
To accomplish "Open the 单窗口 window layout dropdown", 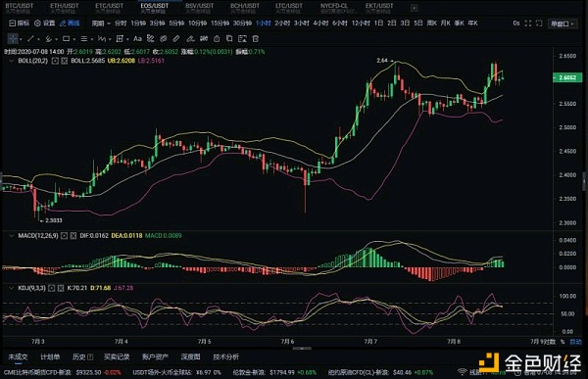I will tap(562, 24).
